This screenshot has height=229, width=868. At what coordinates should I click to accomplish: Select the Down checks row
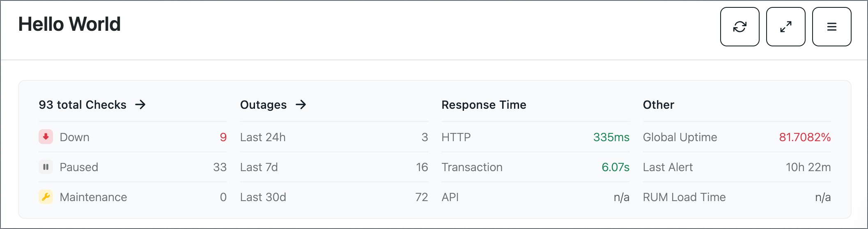pyautogui.click(x=133, y=137)
